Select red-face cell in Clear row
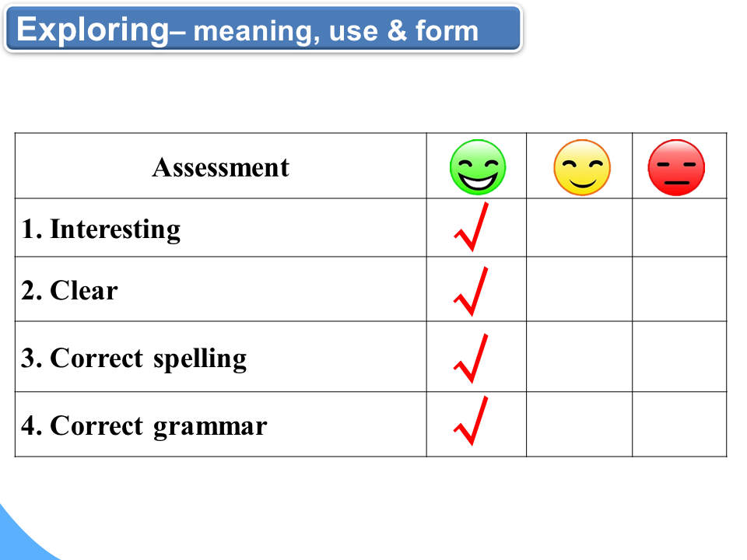Image resolution: width=747 pixels, height=560 pixels. [x=679, y=289]
